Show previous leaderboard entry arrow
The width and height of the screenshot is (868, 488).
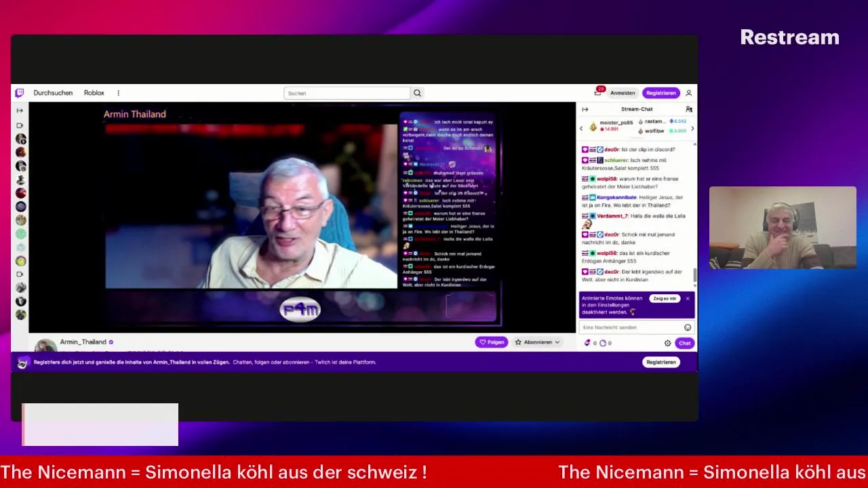pos(581,128)
